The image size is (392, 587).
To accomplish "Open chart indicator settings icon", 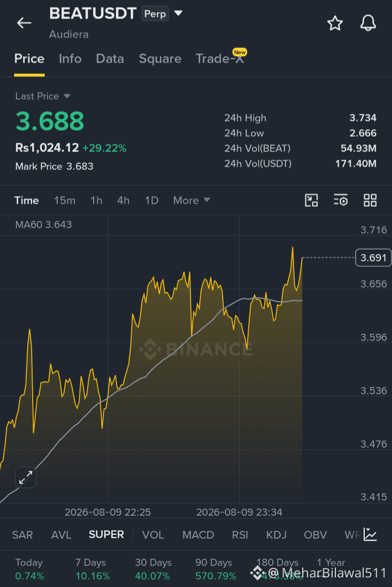I will [340, 200].
